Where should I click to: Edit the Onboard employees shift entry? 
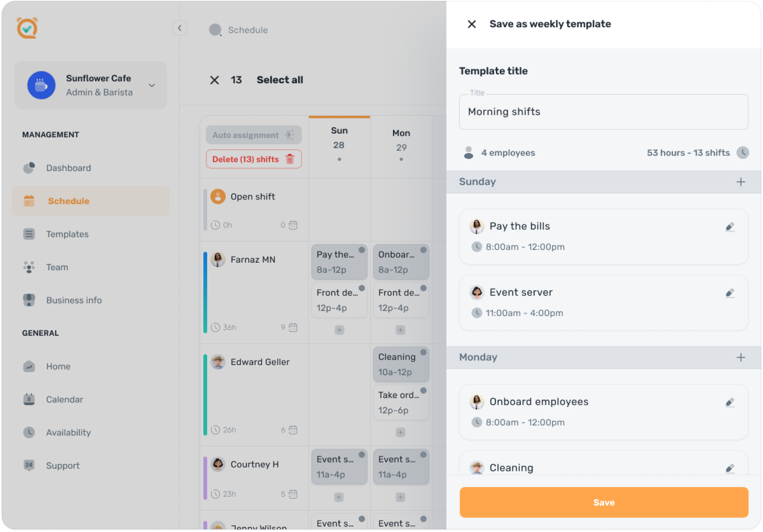click(x=730, y=402)
